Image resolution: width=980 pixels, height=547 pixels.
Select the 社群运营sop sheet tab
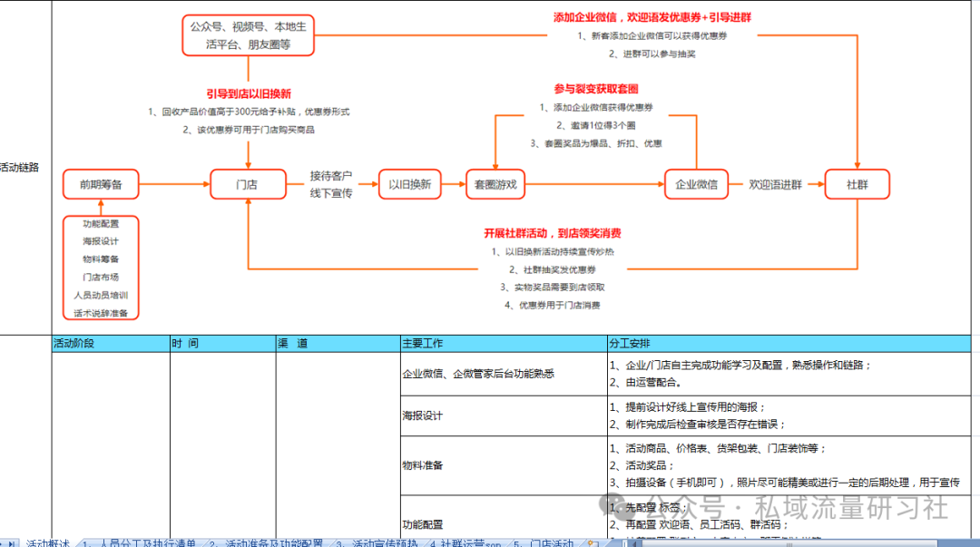[467, 542]
